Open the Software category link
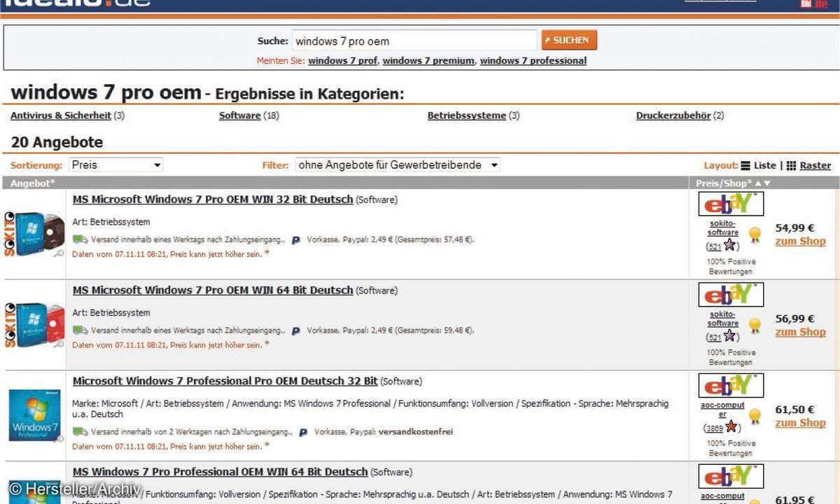 click(x=239, y=115)
